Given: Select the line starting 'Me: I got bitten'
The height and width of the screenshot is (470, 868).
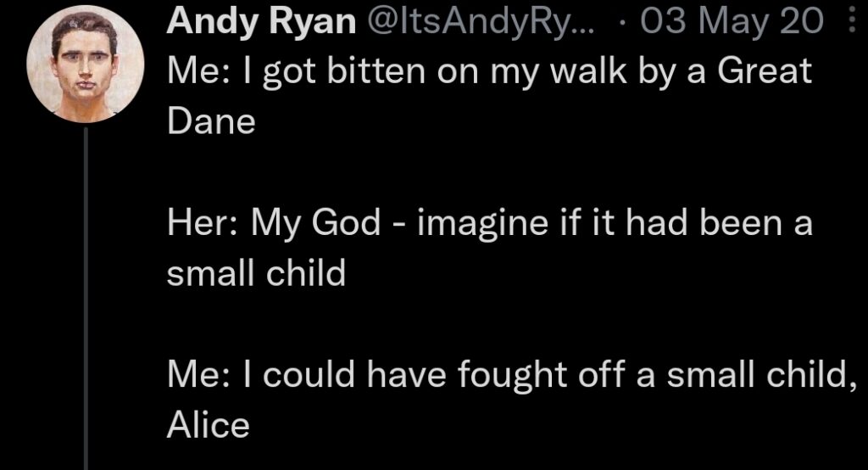Looking at the screenshot, I should [x=489, y=71].
